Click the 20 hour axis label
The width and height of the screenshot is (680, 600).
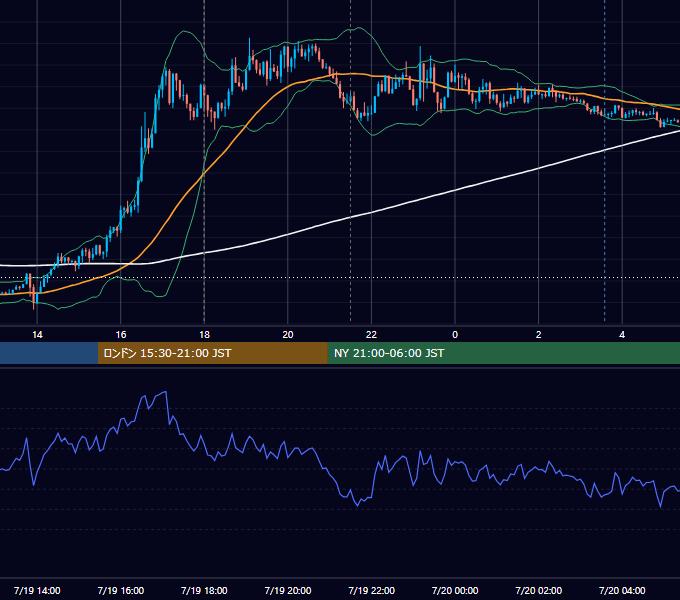coord(288,335)
